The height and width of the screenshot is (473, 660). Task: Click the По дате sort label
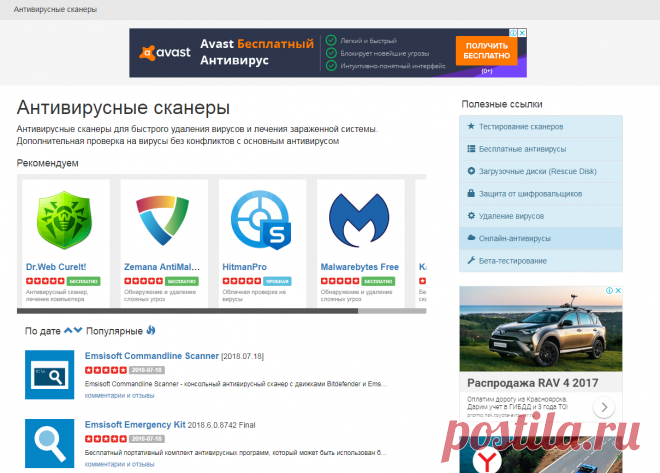(43, 331)
